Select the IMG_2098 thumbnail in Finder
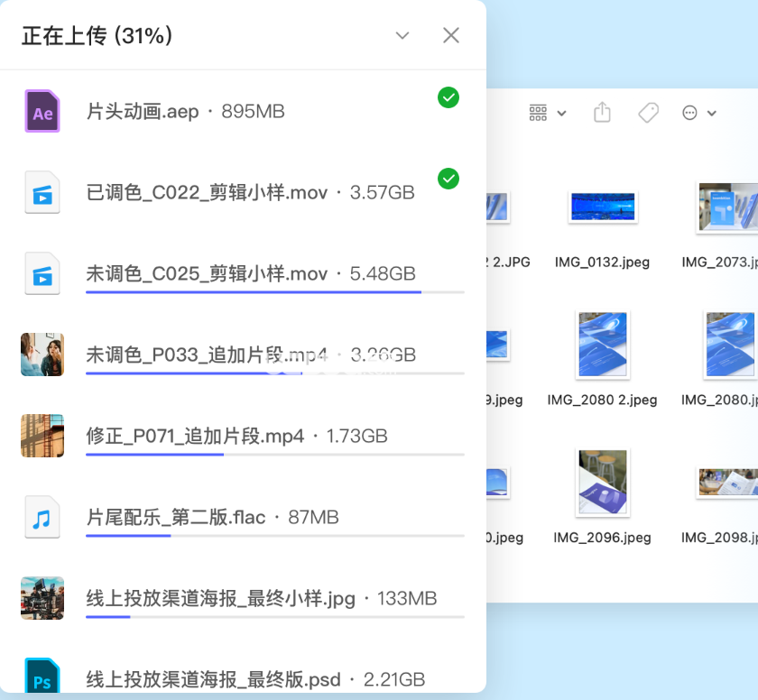This screenshot has width=758, height=700. [x=727, y=482]
